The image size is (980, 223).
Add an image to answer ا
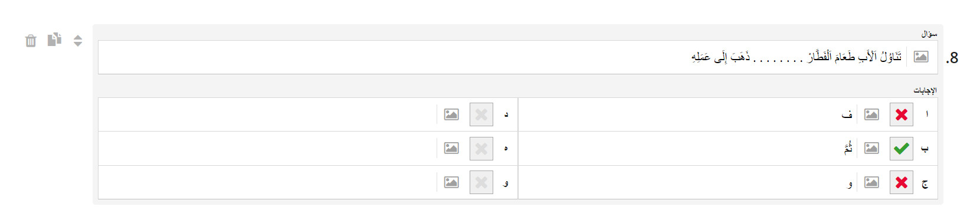pos(871,114)
